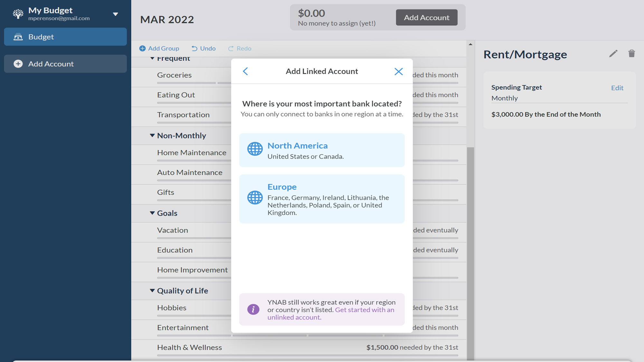Collapse the Goals category group
Viewport: 644px width, 362px height.
click(x=152, y=213)
